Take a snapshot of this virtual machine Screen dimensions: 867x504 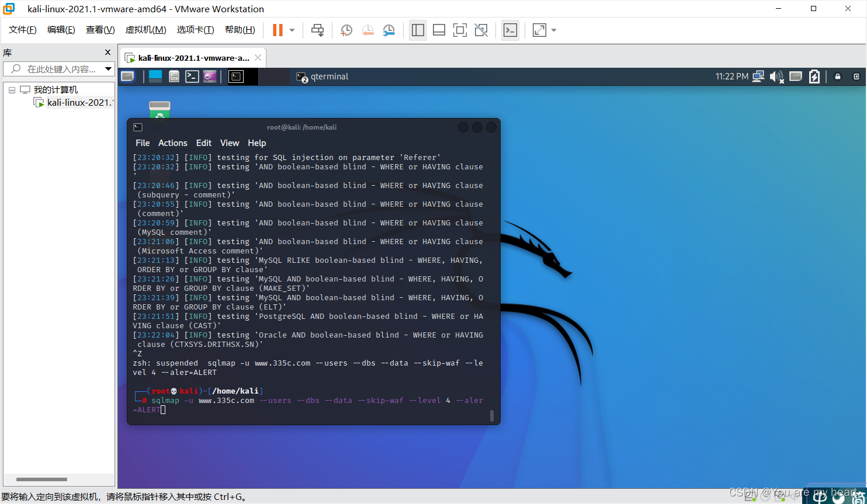(x=346, y=30)
